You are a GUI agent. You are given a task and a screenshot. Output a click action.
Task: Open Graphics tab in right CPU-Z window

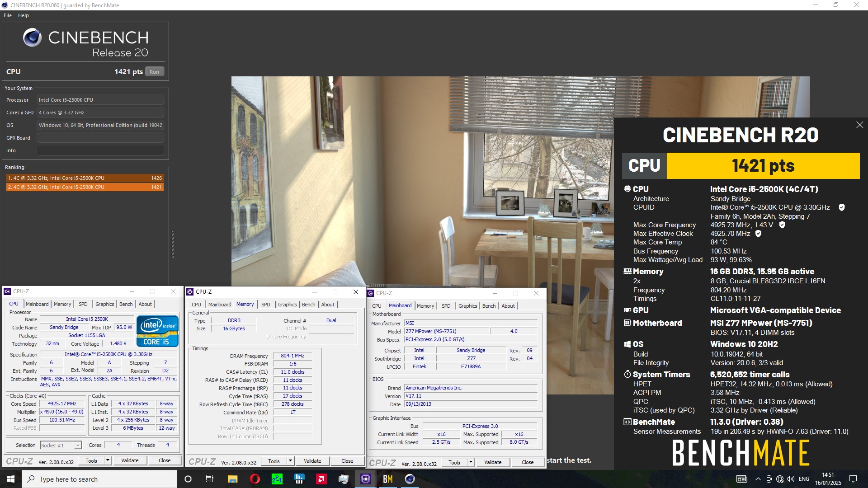pos(467,306)
